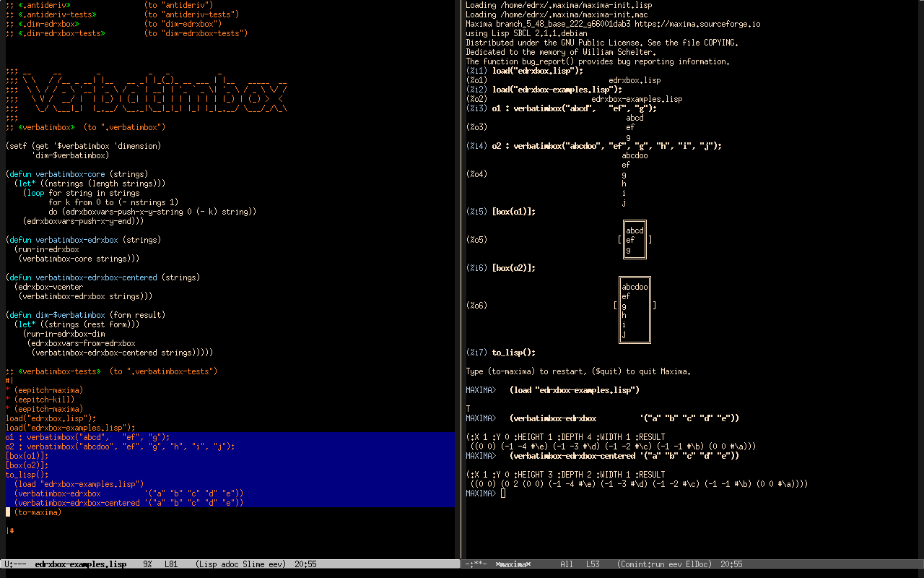Follow the (to "antideriv-tests") hyperlink
Image resolution: width=924 pixels, height=578 pixels.
pos(191,14)
